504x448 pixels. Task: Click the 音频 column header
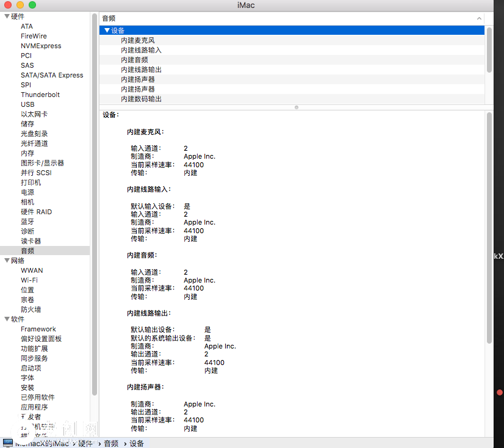[x=109, y=19]
